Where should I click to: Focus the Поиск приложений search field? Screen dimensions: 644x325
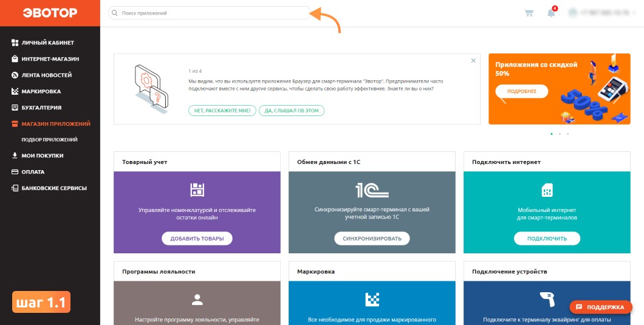tap(210, 13)
